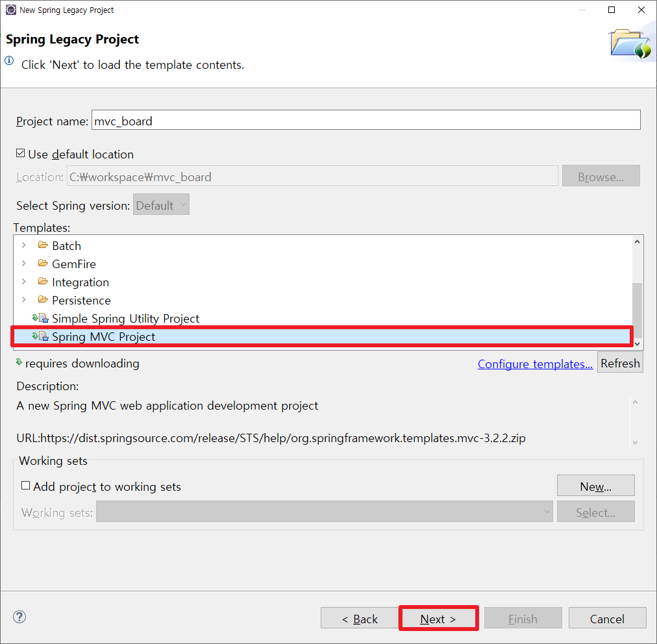Click the Spring MVC Project template icon
Viewport: 657px width, 644px height.
tap(41, 336)
